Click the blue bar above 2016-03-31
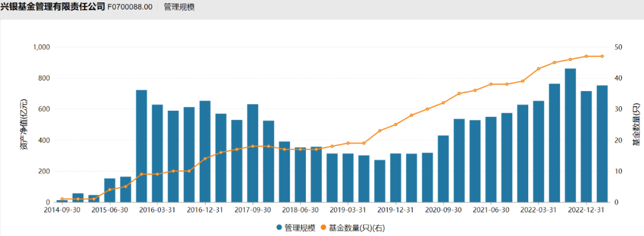This screenshot has width=644, height=236. pos(157,154)
